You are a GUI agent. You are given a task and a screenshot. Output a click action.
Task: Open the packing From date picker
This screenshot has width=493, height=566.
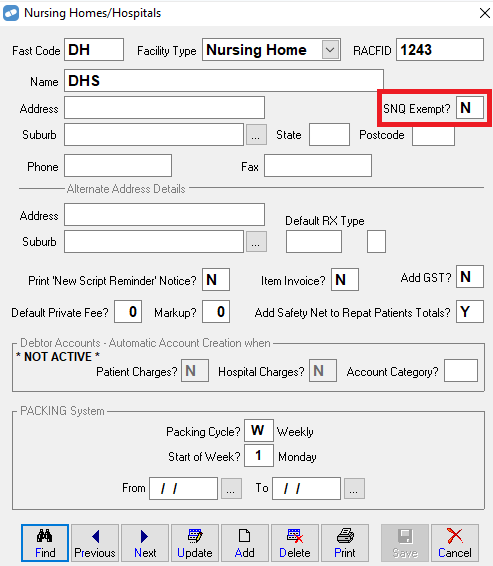coord(231,488)
